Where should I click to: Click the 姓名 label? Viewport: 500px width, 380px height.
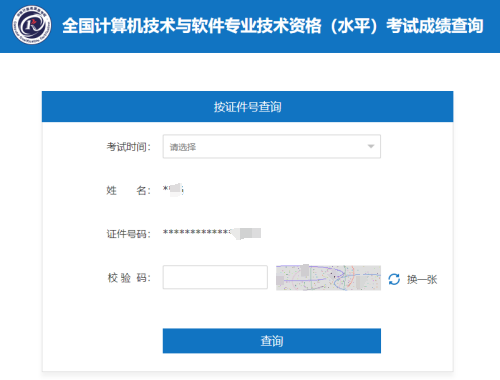point(129,190)
